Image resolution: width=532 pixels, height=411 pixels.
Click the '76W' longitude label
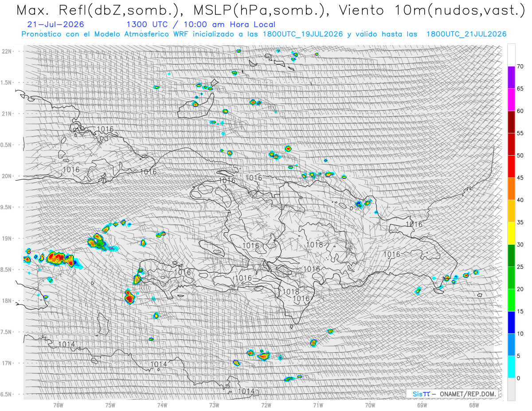point(58,405)
